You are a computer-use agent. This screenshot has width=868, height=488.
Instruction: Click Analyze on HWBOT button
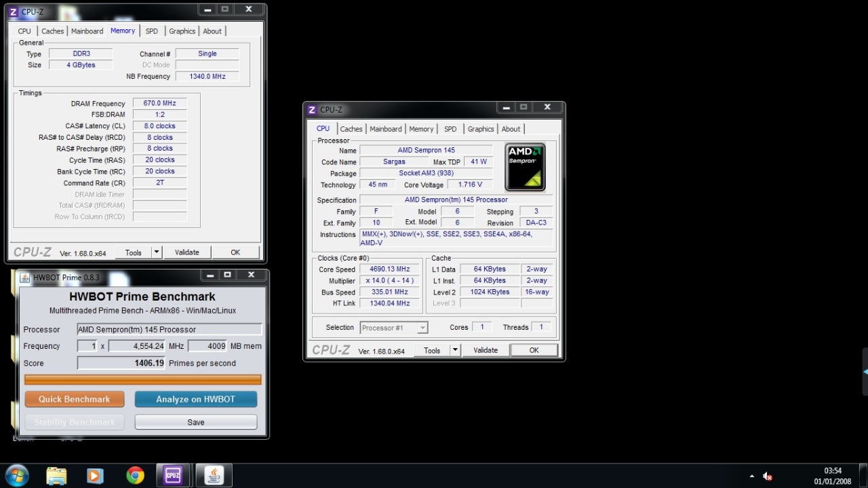click(x=195, y=399)
